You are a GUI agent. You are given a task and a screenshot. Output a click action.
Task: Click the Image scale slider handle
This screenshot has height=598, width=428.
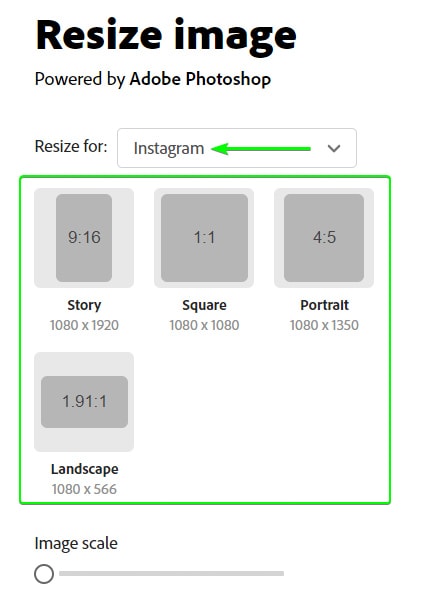click(44, 574)
